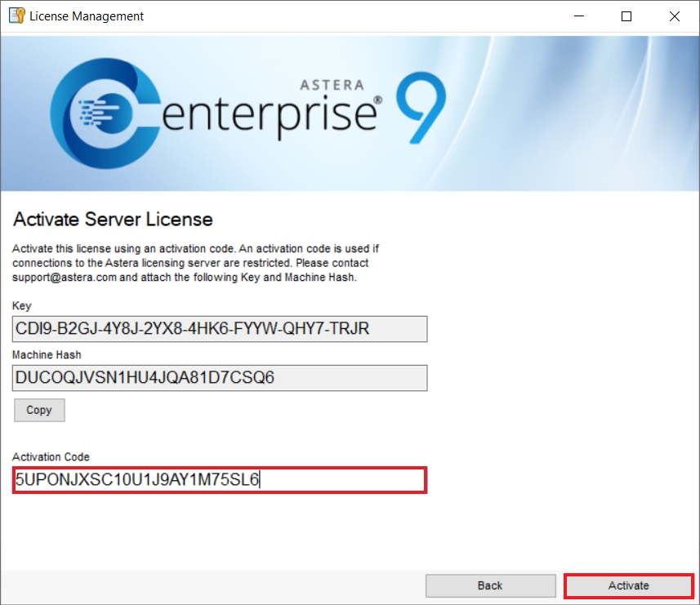Go back with the Back button

pos(490,585)
